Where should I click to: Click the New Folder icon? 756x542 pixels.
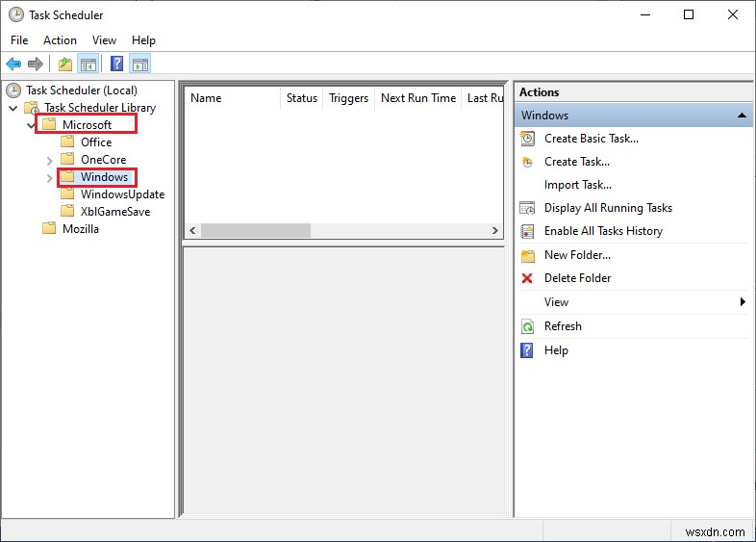point(528,255)
